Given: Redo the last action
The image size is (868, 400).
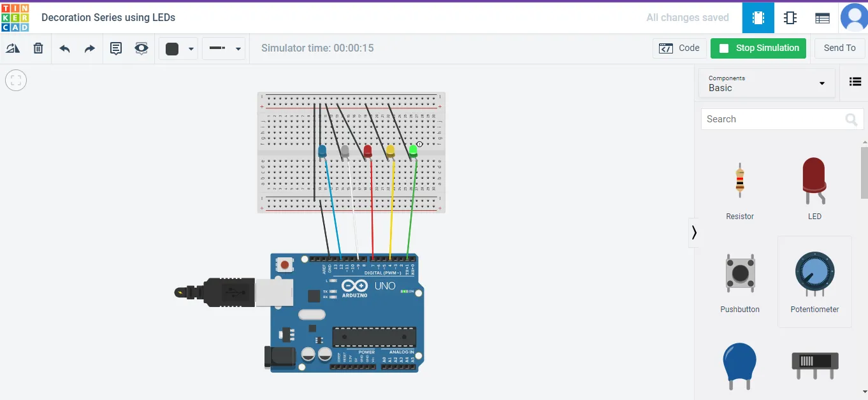Looking at the screenshot, I should click(89, 48).
